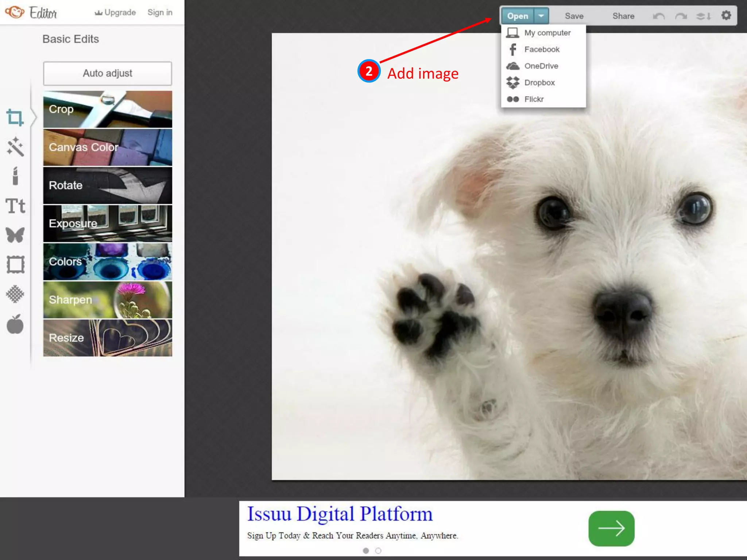Viewport: 747px width, 560px height.
Task: Open the Textures crosshatch icon
Action: click(15, 294)
